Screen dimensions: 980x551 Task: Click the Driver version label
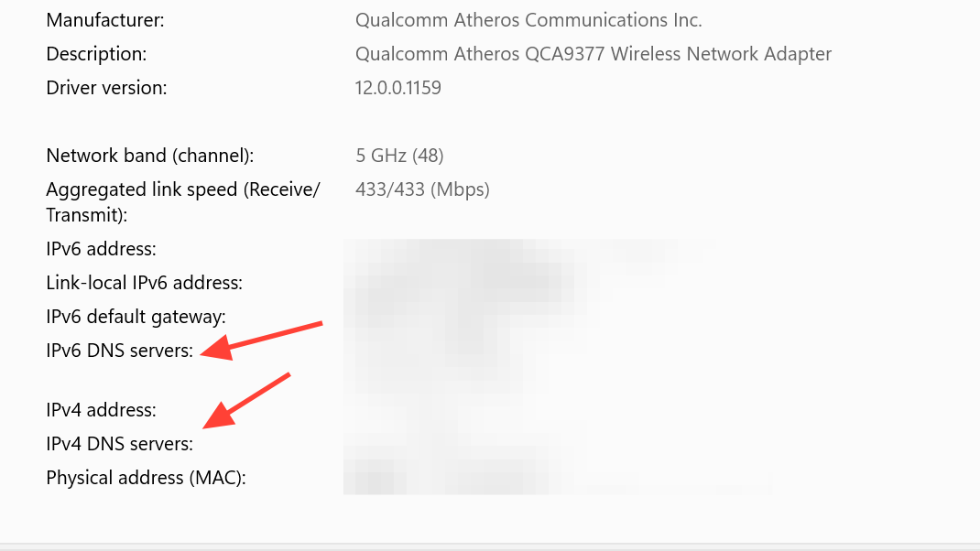point(106,88)
